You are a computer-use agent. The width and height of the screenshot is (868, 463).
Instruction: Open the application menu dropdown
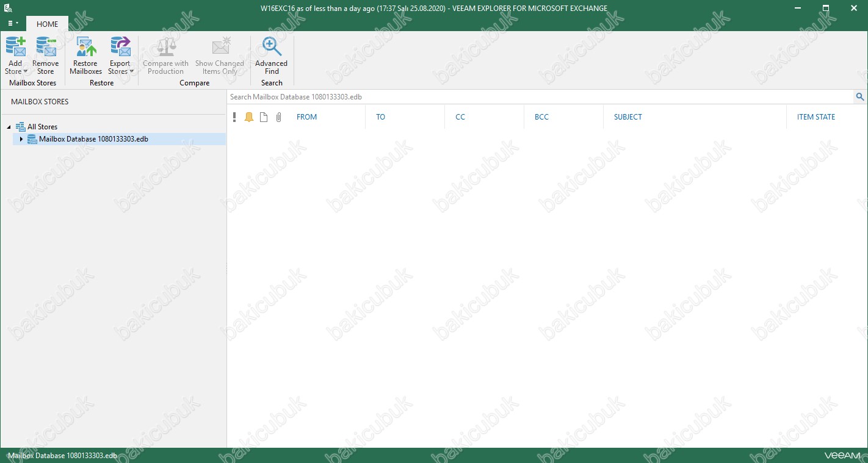(13, 23)
